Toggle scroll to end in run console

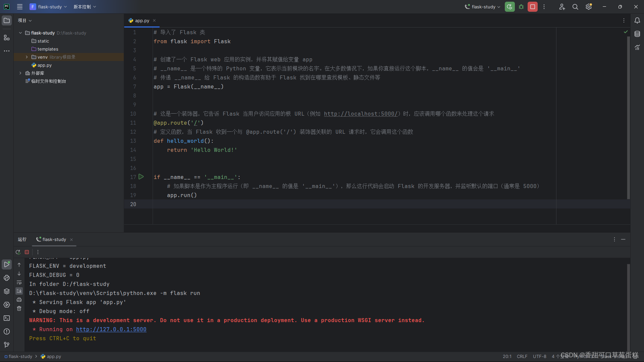(x=19, y=291)
